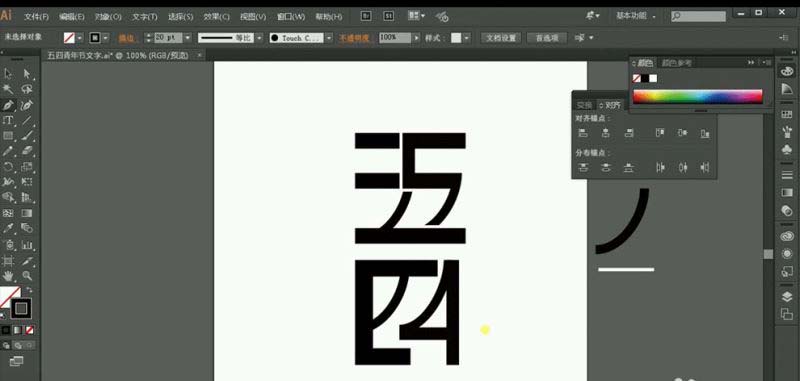Open the 对象(O) menu

pos(108,17)
